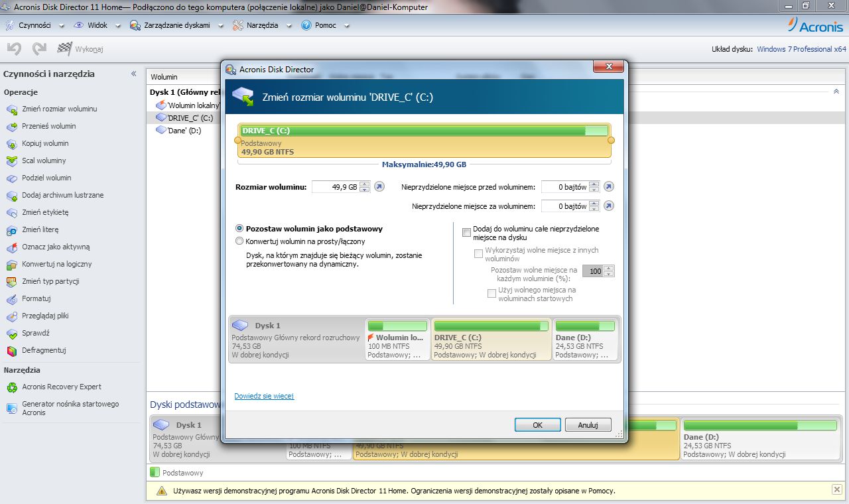Click blue arrow beside miejsce przed woluminem
The width and height of the screenshot is (849, 504).
(x=608, y=187)
